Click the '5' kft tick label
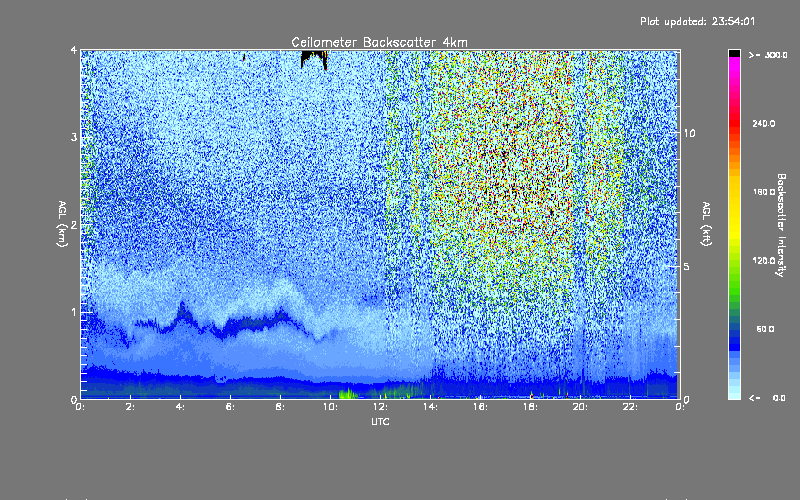This screenshot has height=500, width=800. pyautogui.click(x=687, y=266)
